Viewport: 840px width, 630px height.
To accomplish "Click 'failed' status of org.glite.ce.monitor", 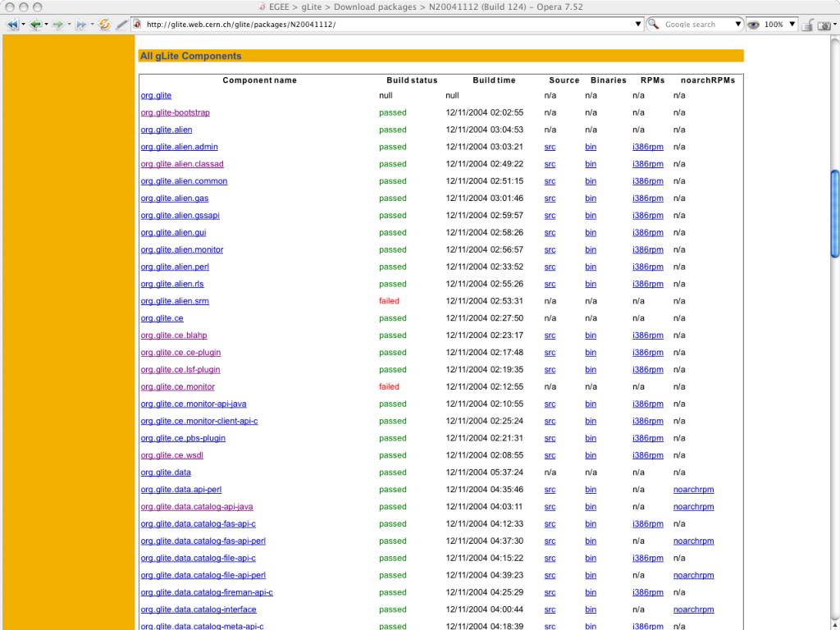I will (389, 387).
